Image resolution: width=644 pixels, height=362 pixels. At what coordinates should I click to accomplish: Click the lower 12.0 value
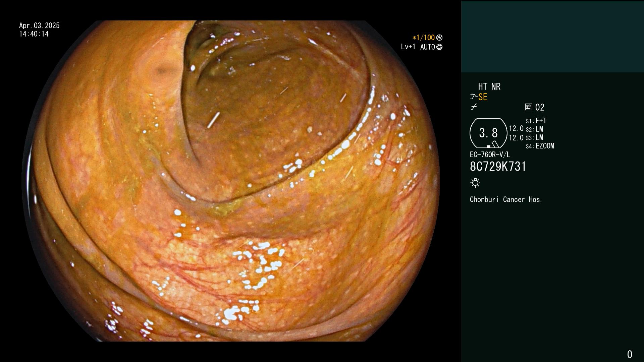pyautogui.click(x=516, y=138)
